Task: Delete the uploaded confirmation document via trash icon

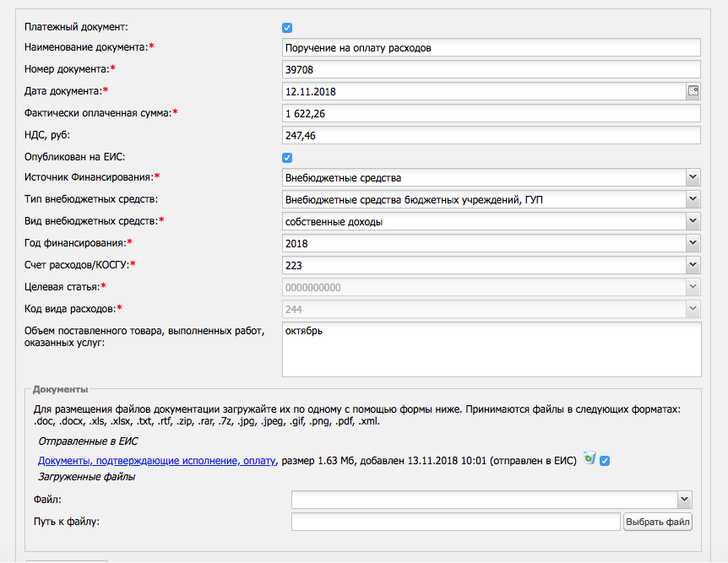Action: (589, 458)
